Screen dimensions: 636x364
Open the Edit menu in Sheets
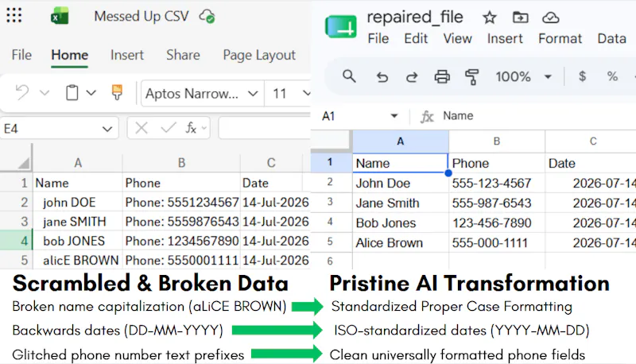pos(416,38)
